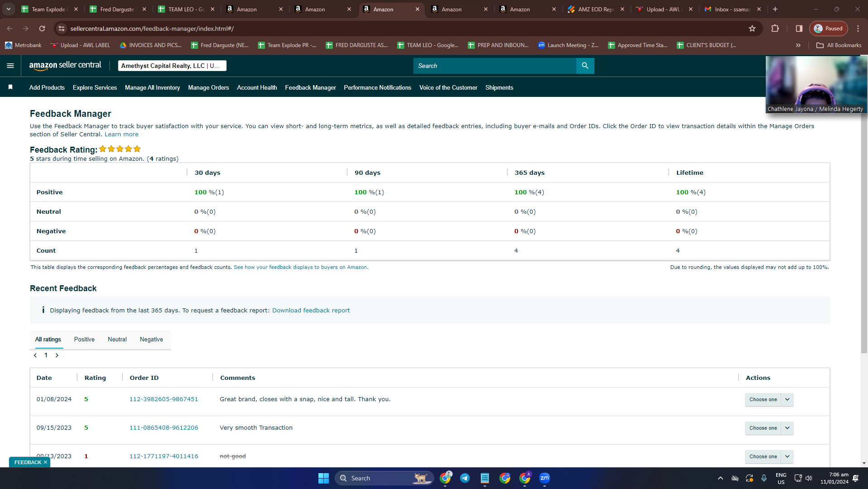Open Telegram from the taskbar
The image size is (868, 489).
(465, 478)
